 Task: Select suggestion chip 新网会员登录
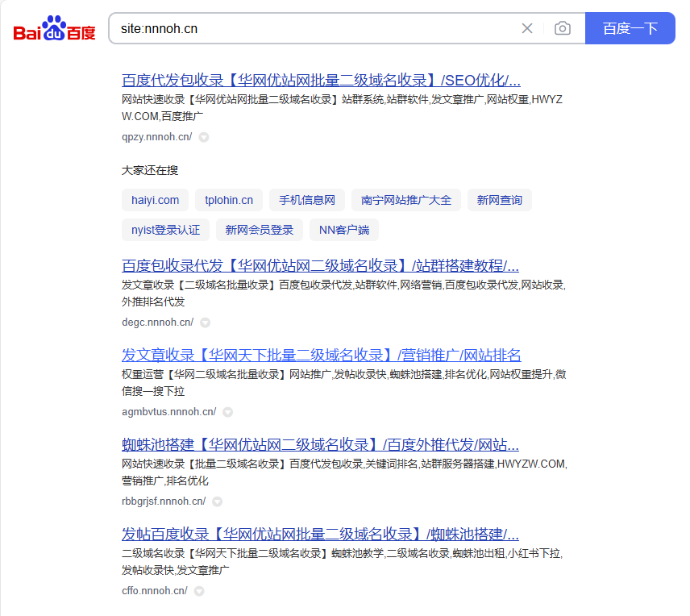[260, 230]
